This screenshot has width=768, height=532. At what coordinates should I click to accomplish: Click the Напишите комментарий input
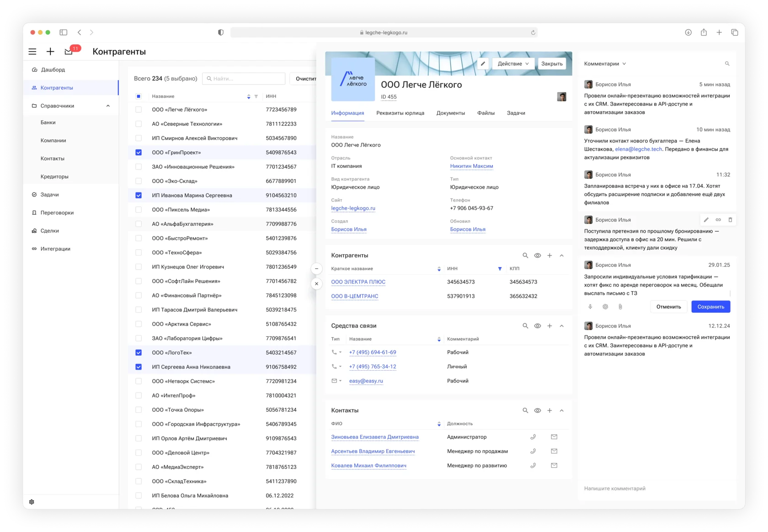point(657,489)
